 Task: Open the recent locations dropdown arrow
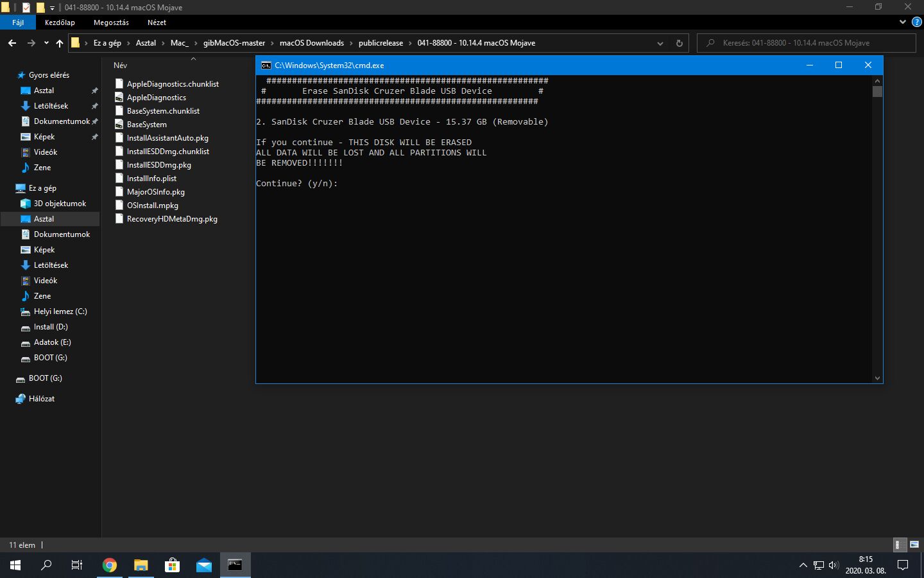(x=46, y=43)
